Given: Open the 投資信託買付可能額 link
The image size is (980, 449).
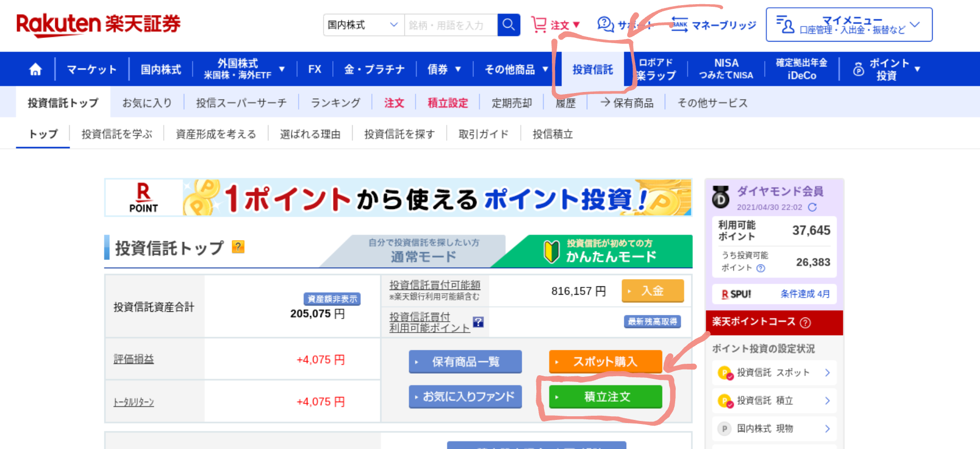Looking at the screenshot, I should click(x=435, y=285).
